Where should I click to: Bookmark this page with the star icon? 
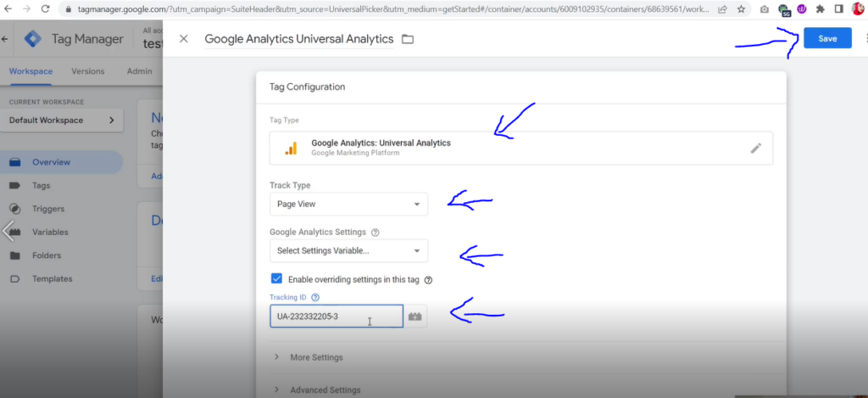tap(741, 9)
